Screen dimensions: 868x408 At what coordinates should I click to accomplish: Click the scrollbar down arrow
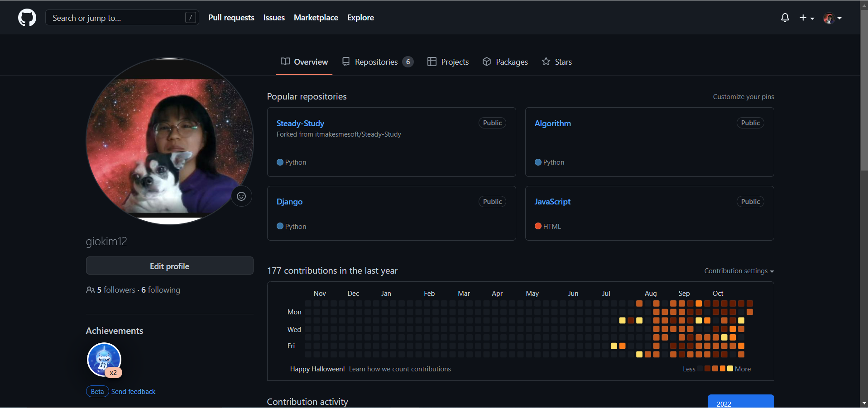pyautogui.click(x=864, y=403)
